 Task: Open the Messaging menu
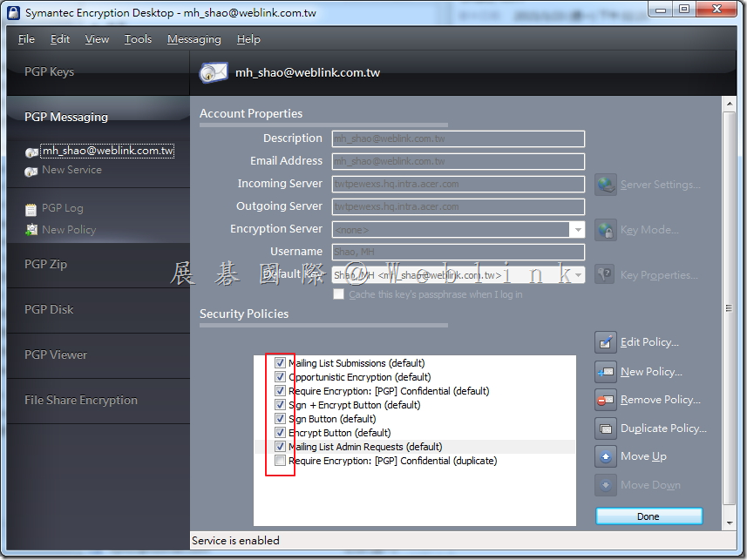[194, 39]
